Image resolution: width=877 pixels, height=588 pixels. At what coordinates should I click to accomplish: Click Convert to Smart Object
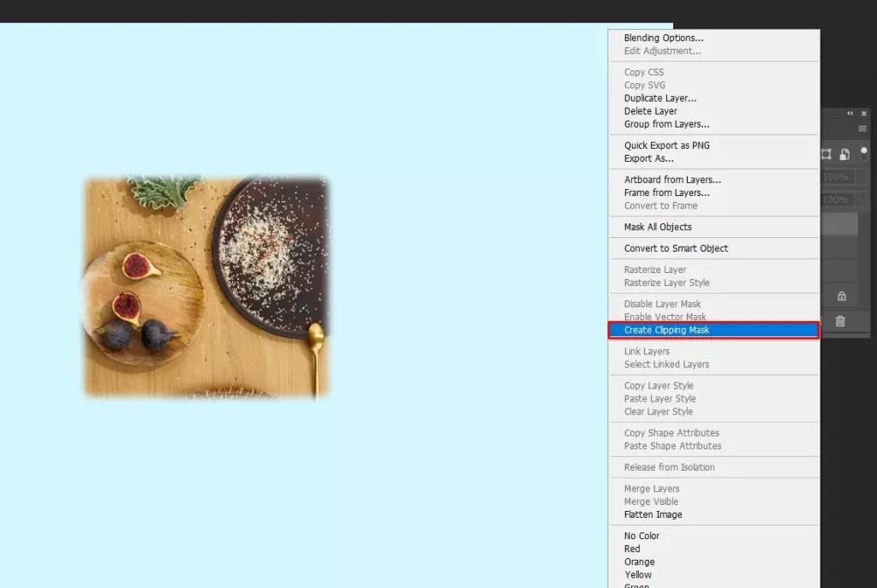pos(676,247)
